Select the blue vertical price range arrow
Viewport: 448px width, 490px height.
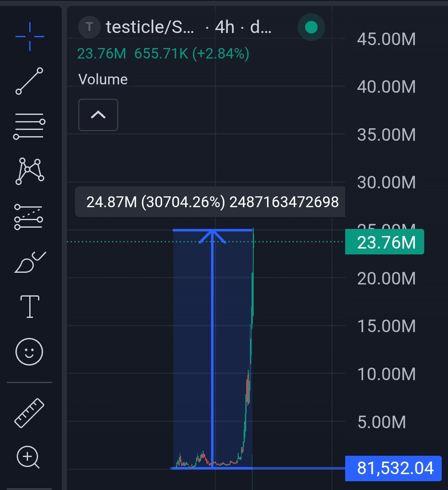tap(212, 349)
